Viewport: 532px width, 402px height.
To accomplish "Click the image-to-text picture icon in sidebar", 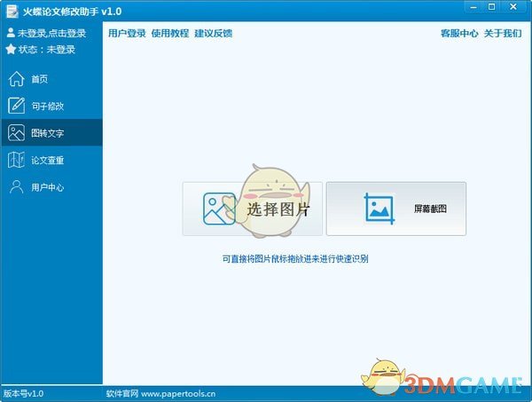I will click(x=16, y=133).
